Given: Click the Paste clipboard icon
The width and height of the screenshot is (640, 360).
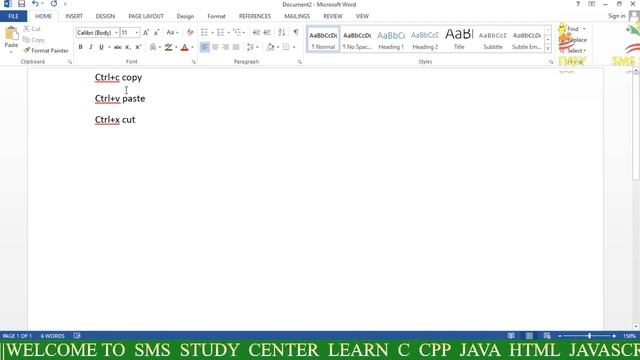Looking at the screenshot, I should pos(11,33).
